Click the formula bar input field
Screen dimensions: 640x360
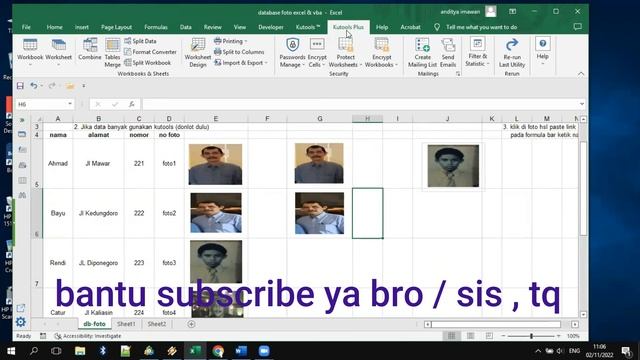(x=360, y=104)
